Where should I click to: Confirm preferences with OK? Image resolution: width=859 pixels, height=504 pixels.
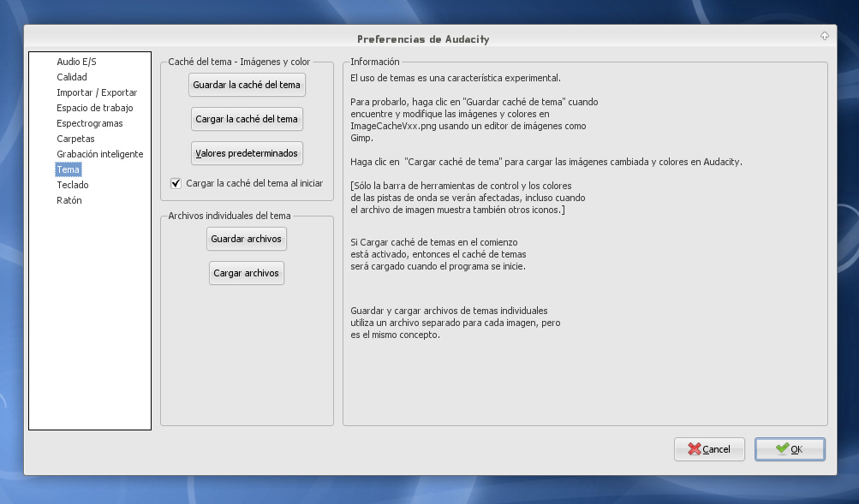click(790, 449)
